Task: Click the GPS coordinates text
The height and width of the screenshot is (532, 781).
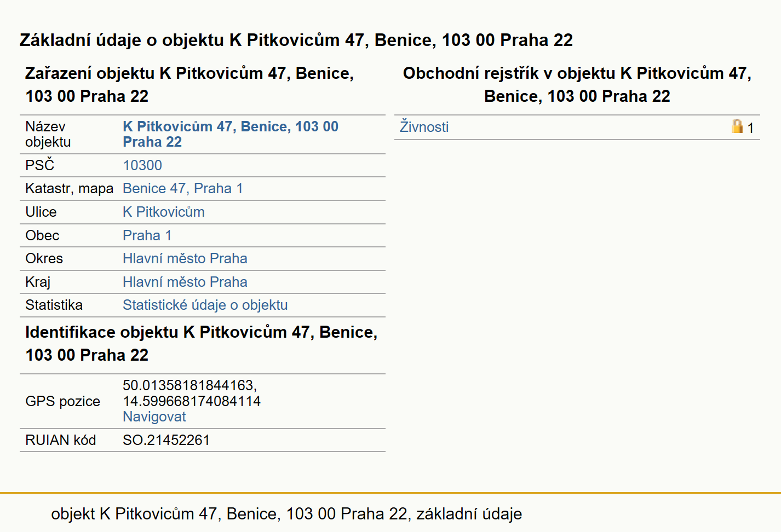Action: click(192, 393)
